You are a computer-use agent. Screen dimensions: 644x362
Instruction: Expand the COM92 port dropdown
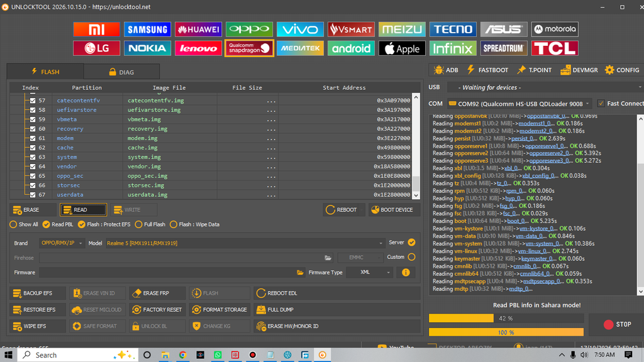[519, 104]
